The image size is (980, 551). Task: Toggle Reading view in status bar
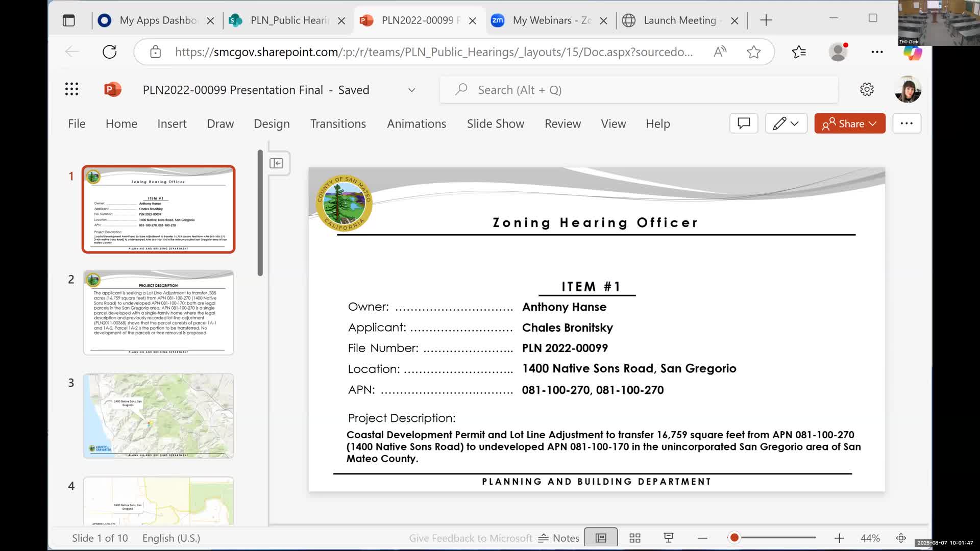pos(600,537)
